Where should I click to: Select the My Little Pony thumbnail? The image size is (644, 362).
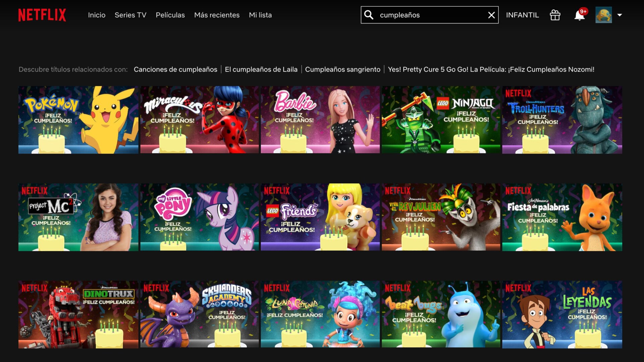click(x=199, y=217)
